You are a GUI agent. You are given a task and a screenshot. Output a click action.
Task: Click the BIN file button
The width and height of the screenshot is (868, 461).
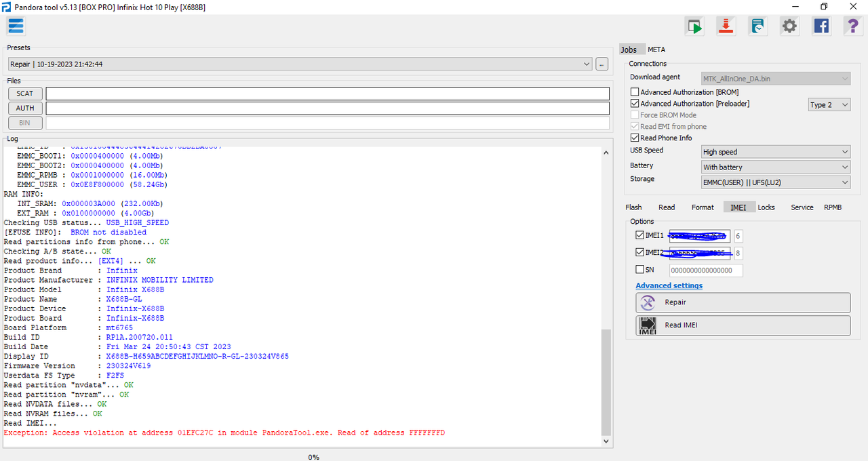pyautogui.click(x=25, y=123)
